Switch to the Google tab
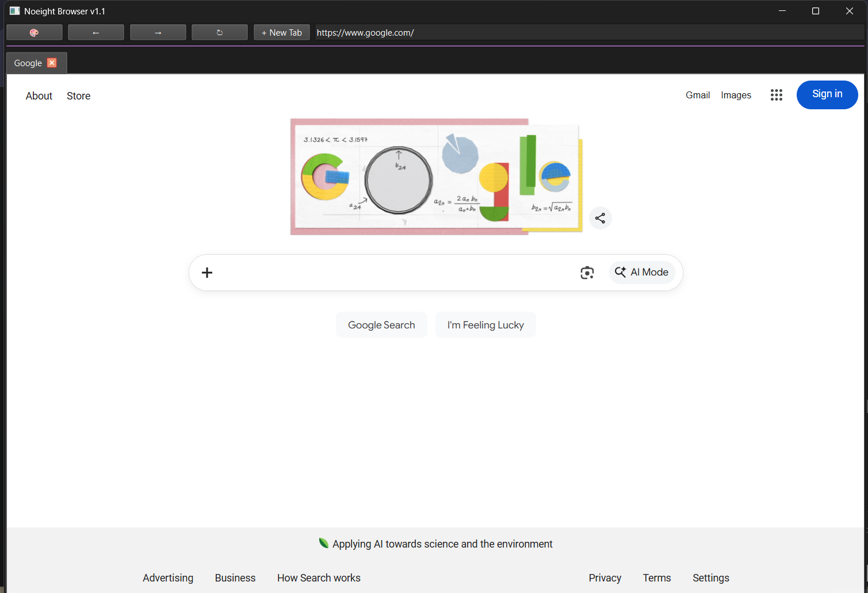The image size is (868, 593). pos(28,62)
